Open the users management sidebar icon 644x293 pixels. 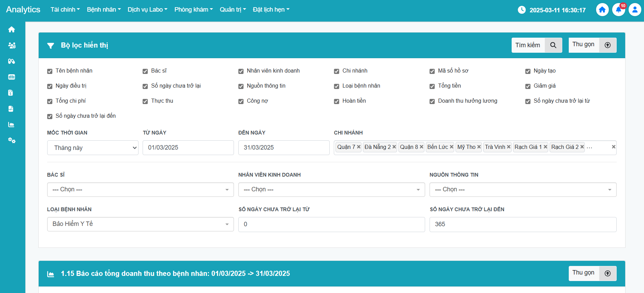[x=12, y=46]
